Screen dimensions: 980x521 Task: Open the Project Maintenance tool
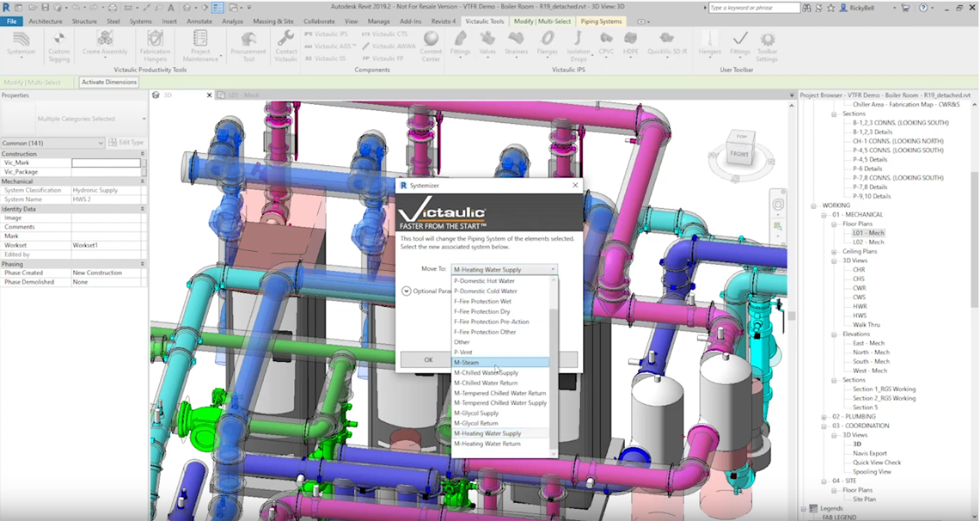pos(200,45)
